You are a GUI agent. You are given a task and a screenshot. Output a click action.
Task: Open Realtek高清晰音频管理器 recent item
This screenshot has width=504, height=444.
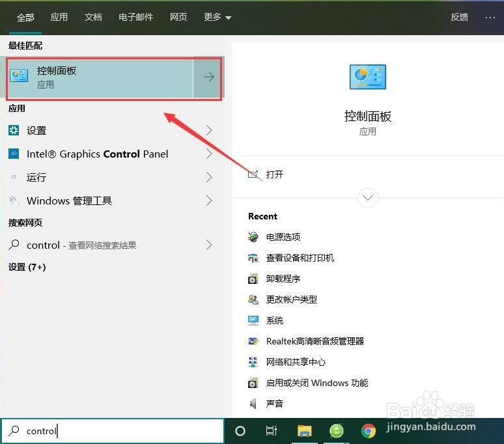coord(315,341)
